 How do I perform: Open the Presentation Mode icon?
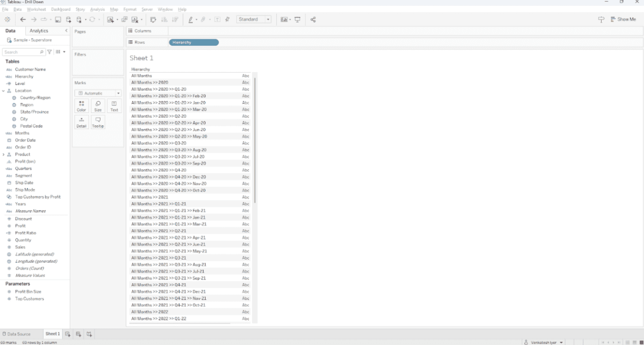[297, 19]
